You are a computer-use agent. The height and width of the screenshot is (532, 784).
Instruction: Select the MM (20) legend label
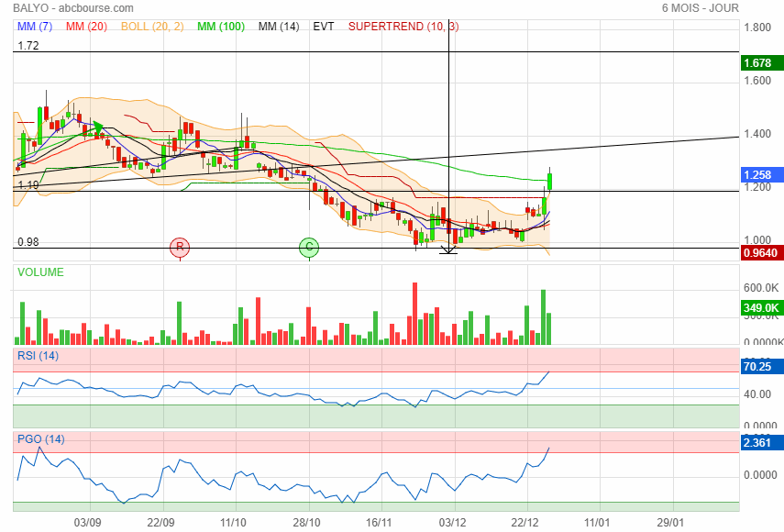[86, 27]
